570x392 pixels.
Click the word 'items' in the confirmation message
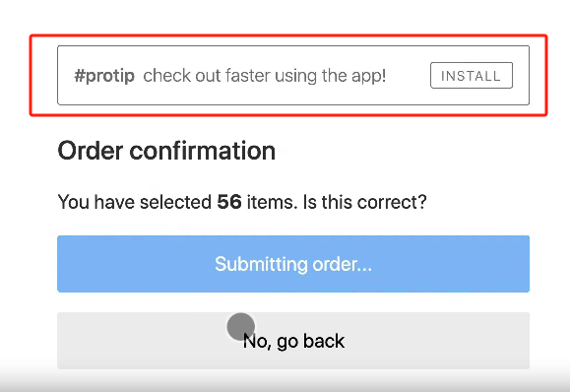(x=270, y=202)
